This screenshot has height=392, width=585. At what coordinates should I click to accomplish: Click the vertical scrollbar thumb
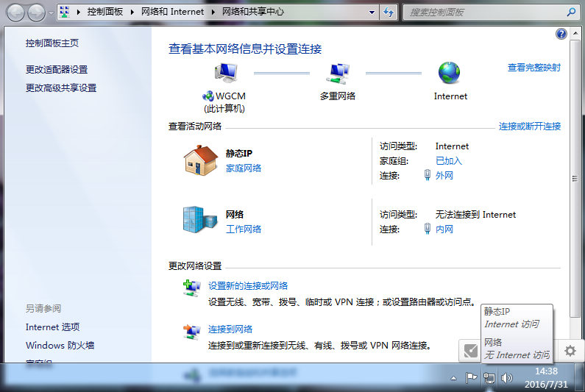(575, 178)
